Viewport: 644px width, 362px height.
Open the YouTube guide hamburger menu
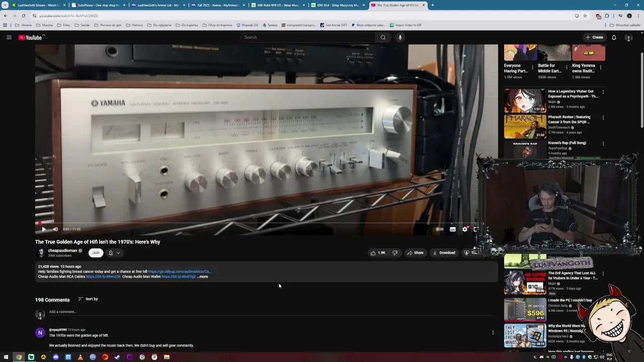coord(9,37)
